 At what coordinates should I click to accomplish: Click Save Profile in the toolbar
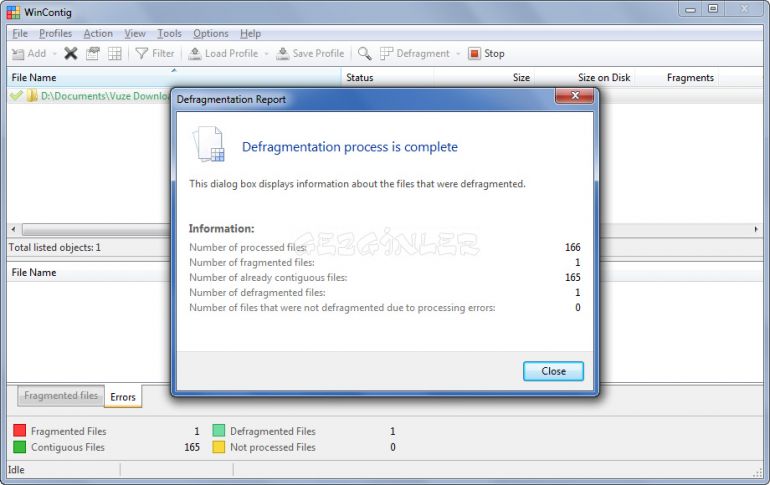pyautogui.click(x=310, y=54)
